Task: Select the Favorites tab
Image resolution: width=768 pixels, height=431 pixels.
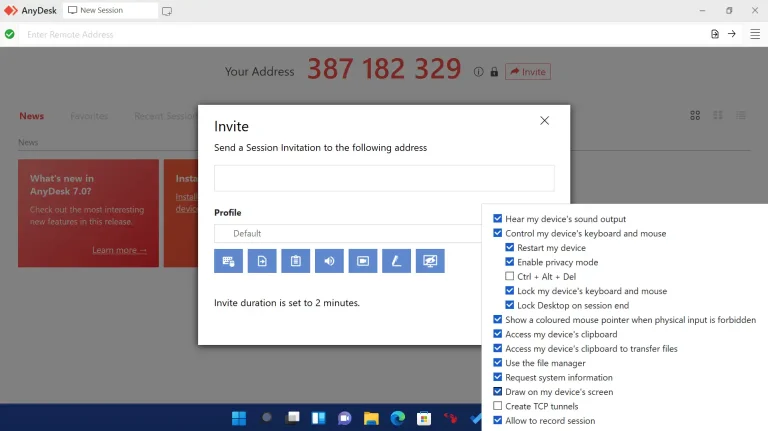Action: coord(89,116)
